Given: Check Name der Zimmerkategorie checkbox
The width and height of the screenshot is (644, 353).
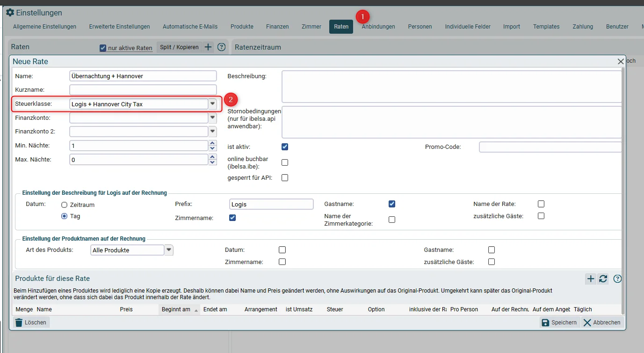Looking at the screenshot, I should coord(392,220).
